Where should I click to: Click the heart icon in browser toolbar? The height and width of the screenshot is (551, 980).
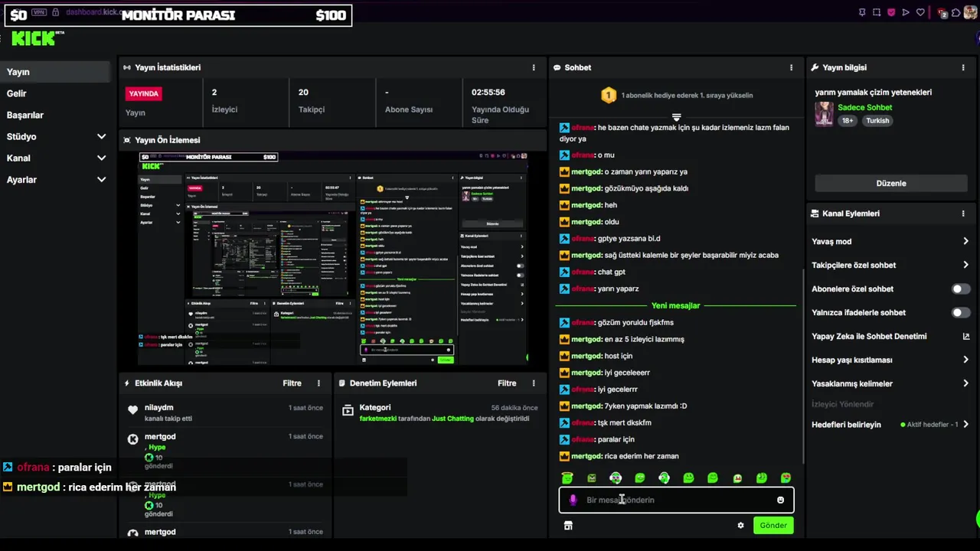[920, 12]
